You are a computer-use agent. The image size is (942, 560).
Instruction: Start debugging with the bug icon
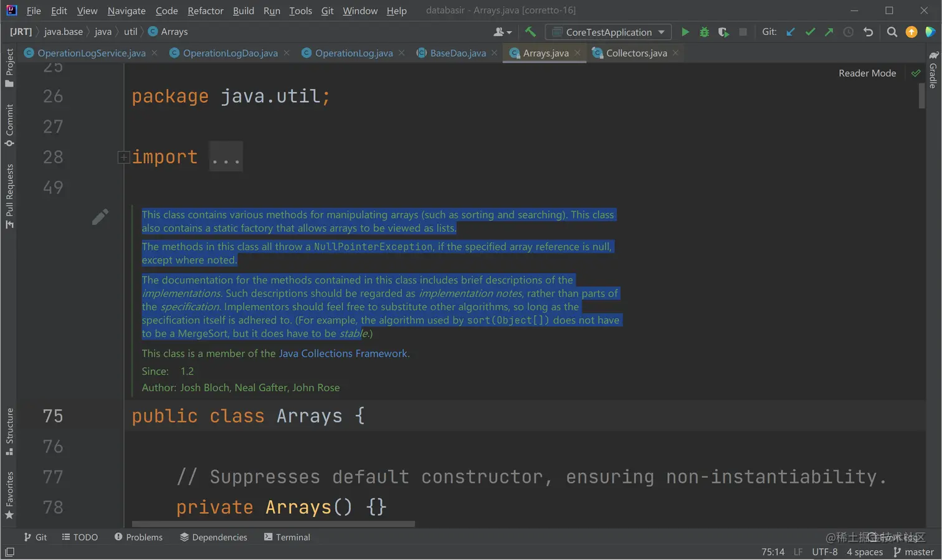(704, 32)
